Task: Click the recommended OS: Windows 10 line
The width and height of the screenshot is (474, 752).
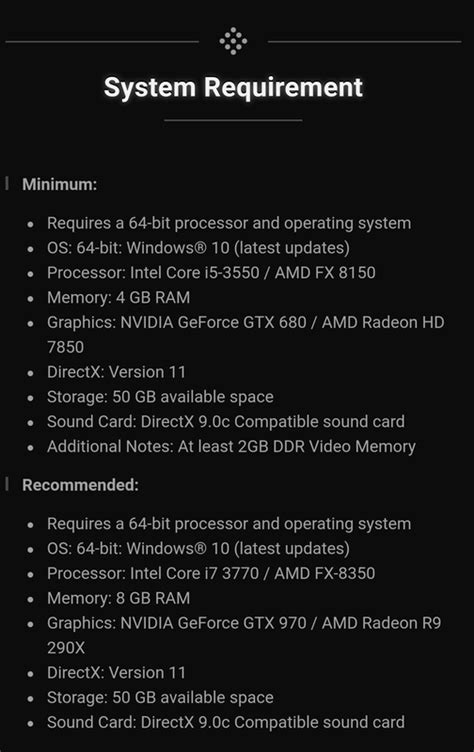Action: click(198, 549)
